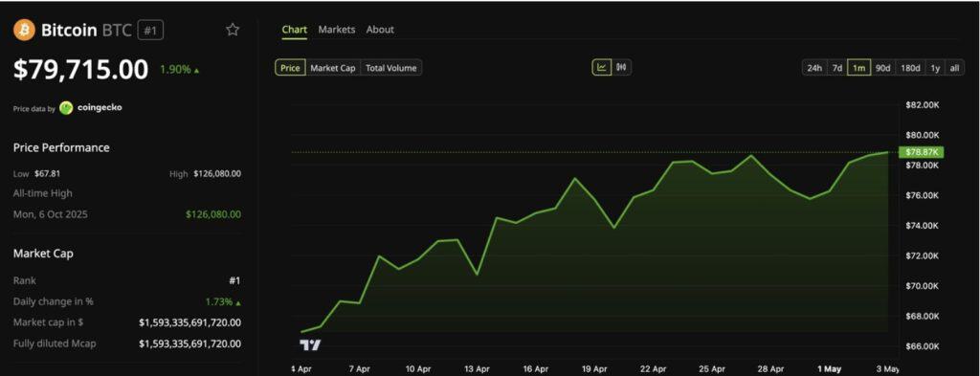Image resolution: width=980 pixels, height=376 pixels.
Task: Set chart range to 90d
Action: point(882,68)
